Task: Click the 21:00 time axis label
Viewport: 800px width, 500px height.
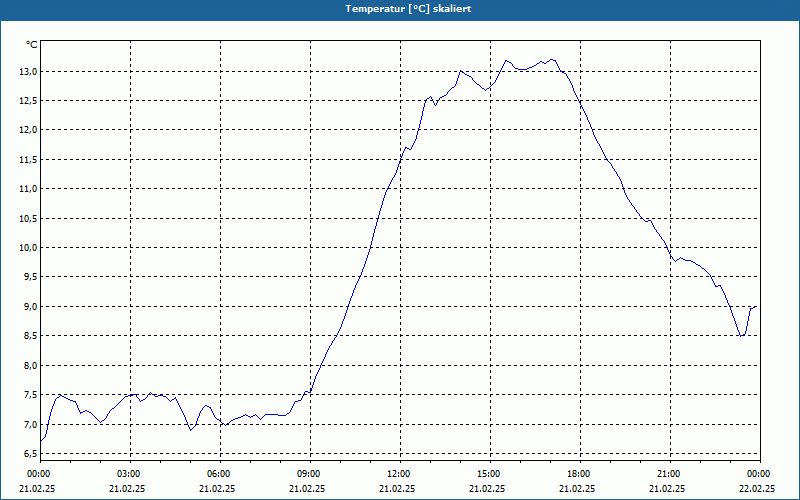Action: pos(670,474)
